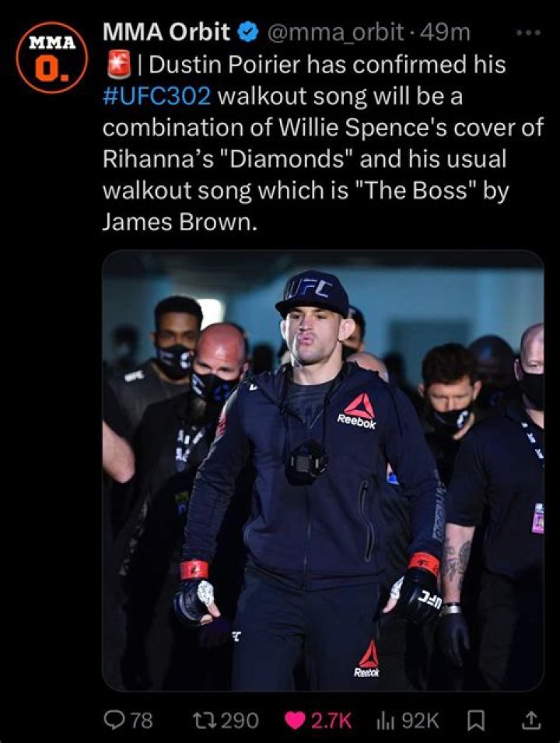The image size is (560, 743).
Task: Click the reply speech bubble icon
Action: 114,720
